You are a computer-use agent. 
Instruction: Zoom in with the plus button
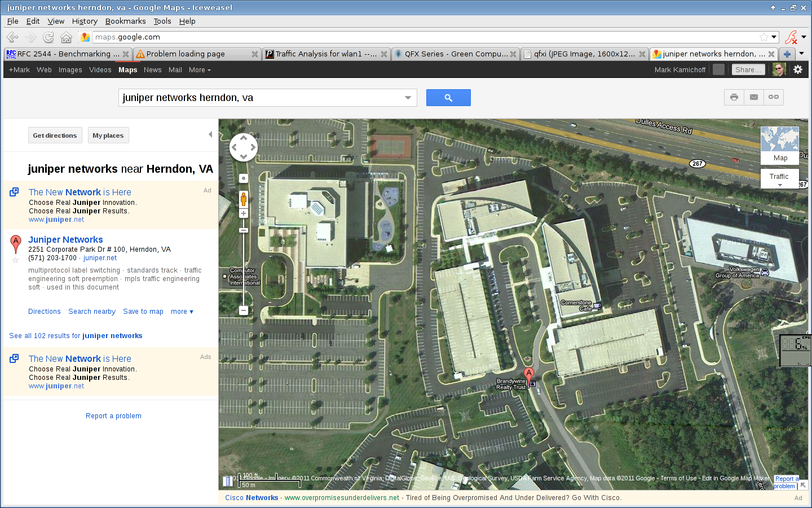(244, 213)
